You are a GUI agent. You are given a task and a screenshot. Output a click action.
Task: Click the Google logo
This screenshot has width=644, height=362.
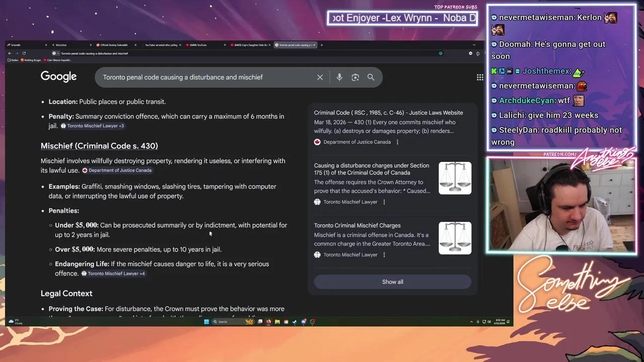(59, 77)
